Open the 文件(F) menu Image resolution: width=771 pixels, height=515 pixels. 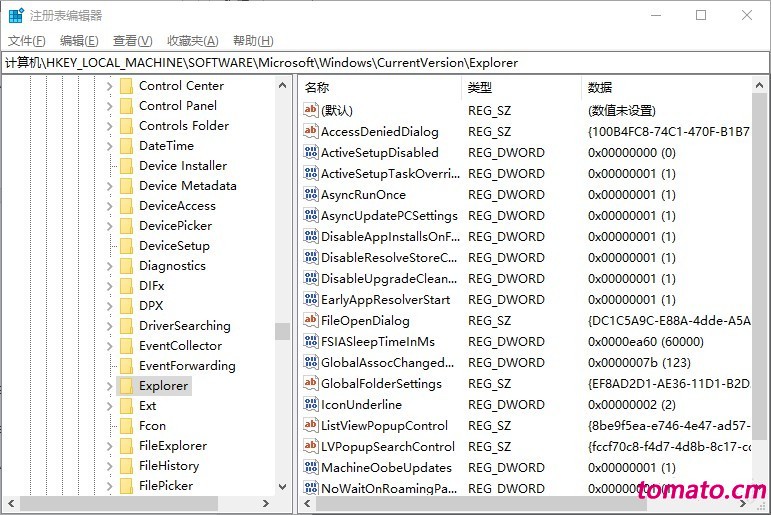coord(27,41)
